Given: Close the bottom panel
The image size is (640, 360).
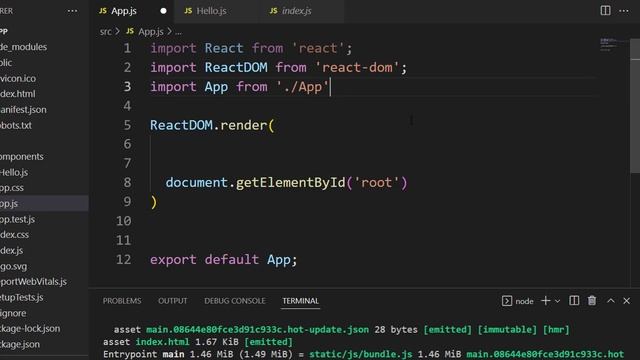Looking at the screenshot, I should (x=627, y=301).
